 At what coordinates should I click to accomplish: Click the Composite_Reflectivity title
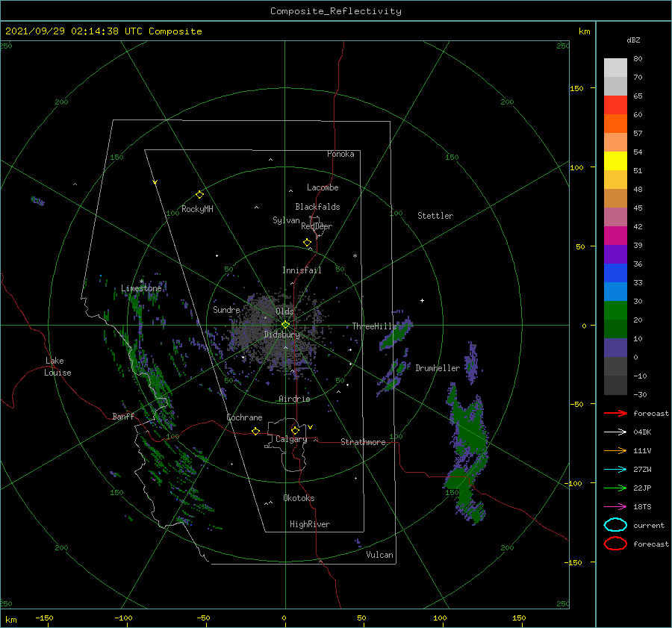[x=335, y=11]
